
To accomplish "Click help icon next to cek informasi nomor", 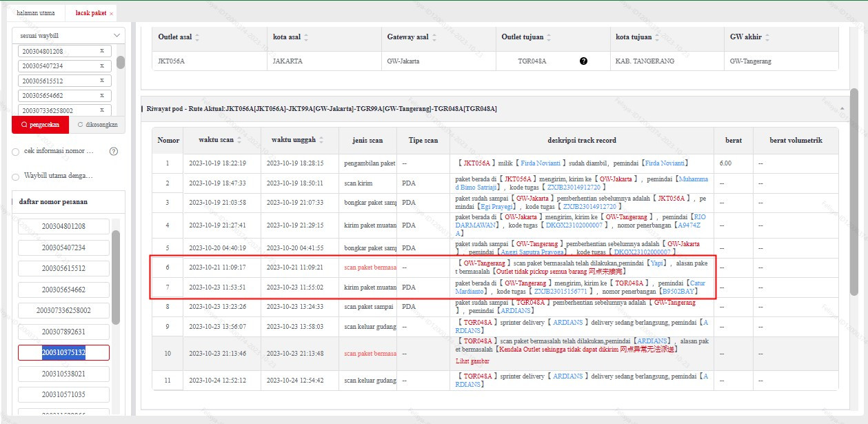I will (x=114, y=151).
